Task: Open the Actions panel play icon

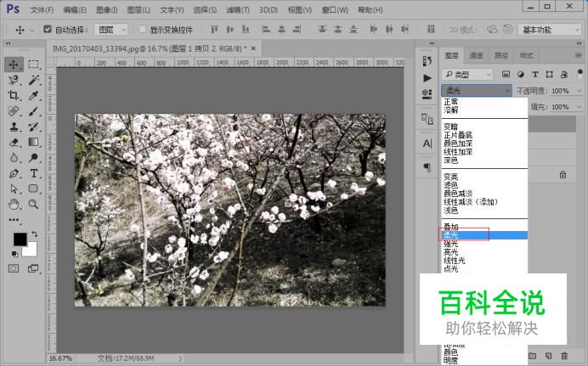Action: (x=427, y=78)
